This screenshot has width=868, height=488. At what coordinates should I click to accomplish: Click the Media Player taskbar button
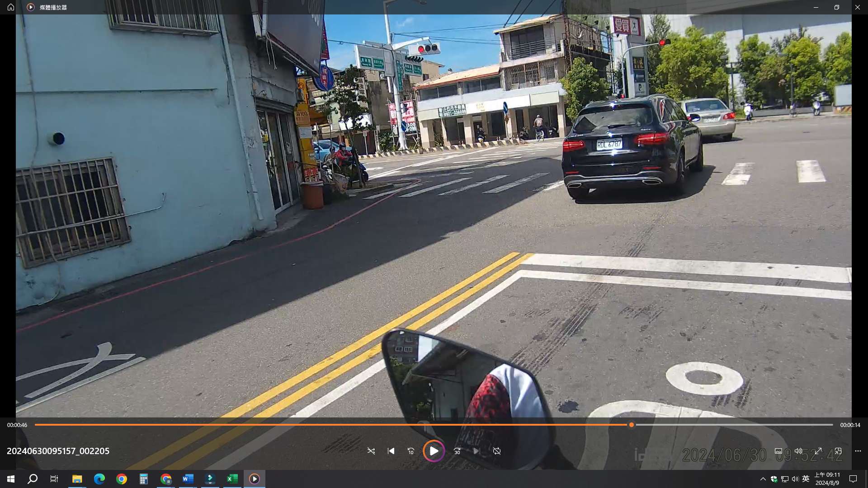255,479
